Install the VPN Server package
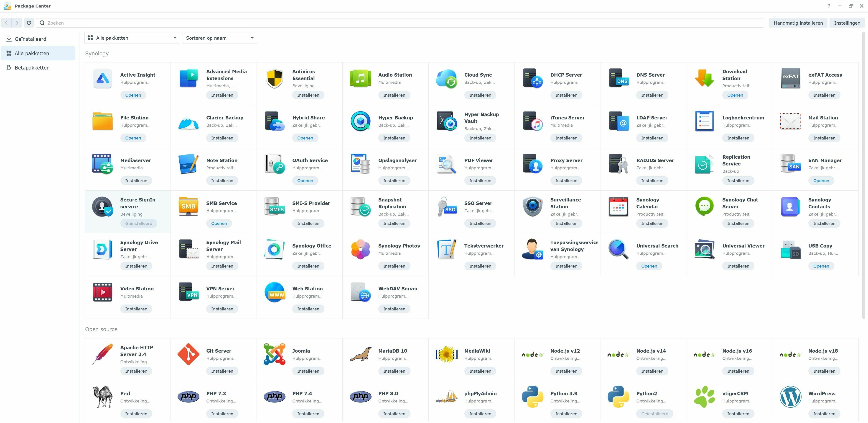 pyautogui.click(x=222, y=309)
